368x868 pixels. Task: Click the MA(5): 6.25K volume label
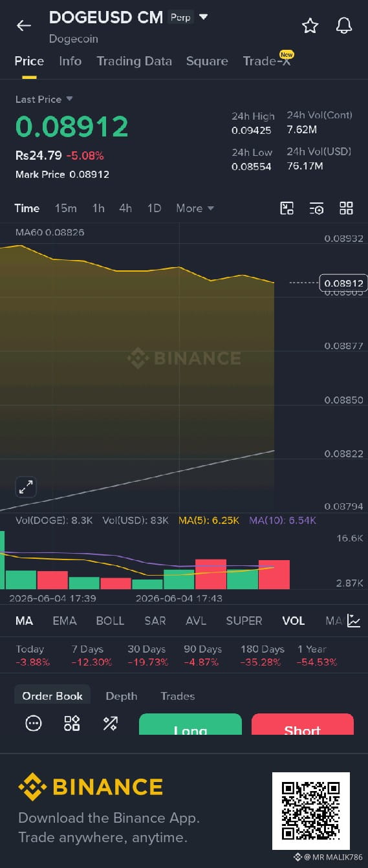209,520
